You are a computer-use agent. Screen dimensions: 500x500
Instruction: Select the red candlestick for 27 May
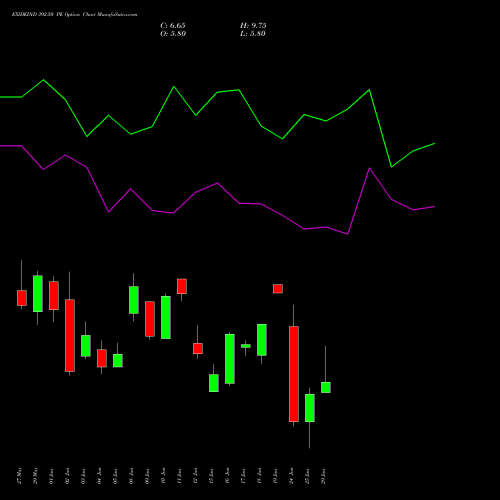pos(22,298)
